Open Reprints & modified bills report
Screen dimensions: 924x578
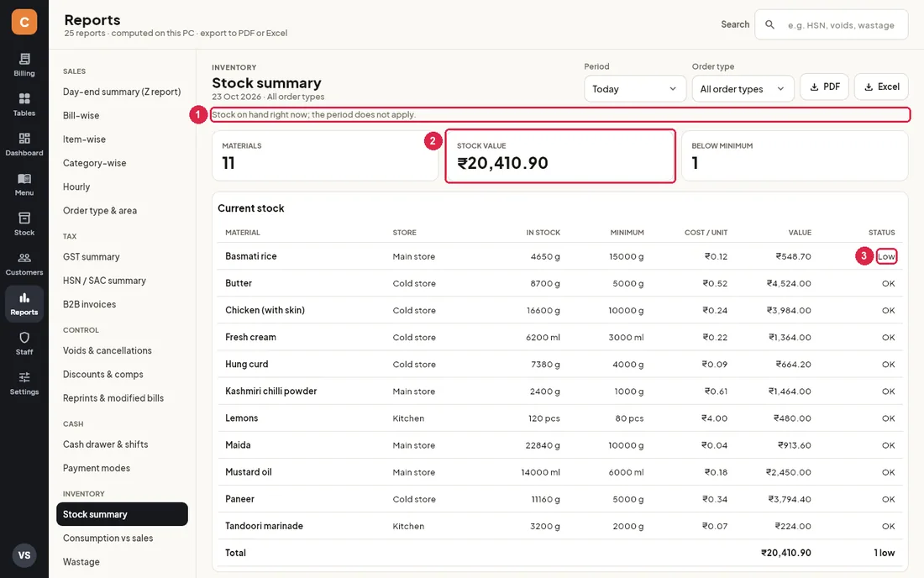tap(122, 397)
